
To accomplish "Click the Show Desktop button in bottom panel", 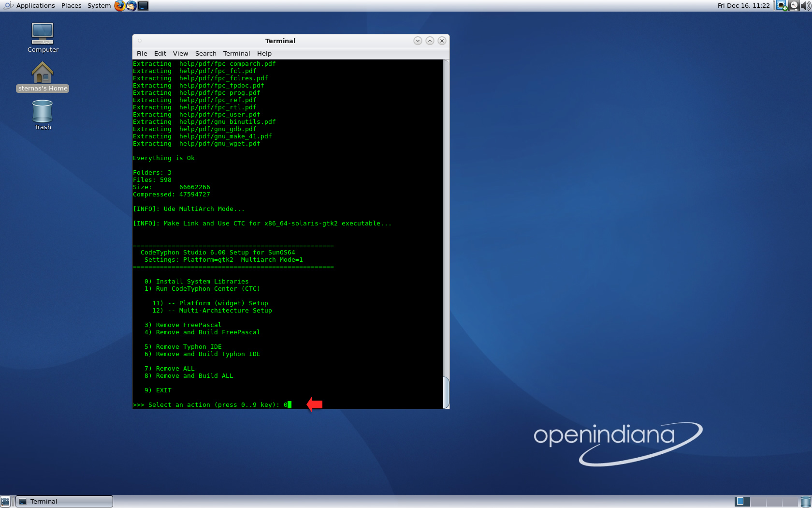I will [x=5, y=502].
